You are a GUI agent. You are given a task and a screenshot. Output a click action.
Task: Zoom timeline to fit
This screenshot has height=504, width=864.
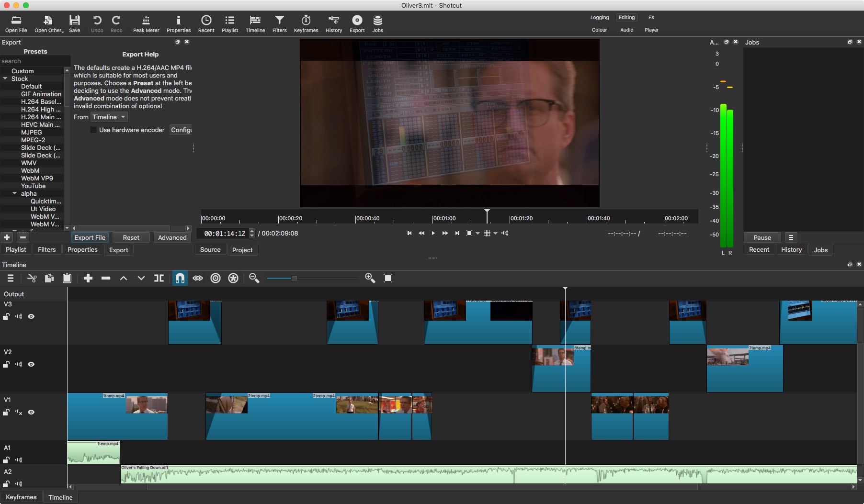(x=388, y=278)
